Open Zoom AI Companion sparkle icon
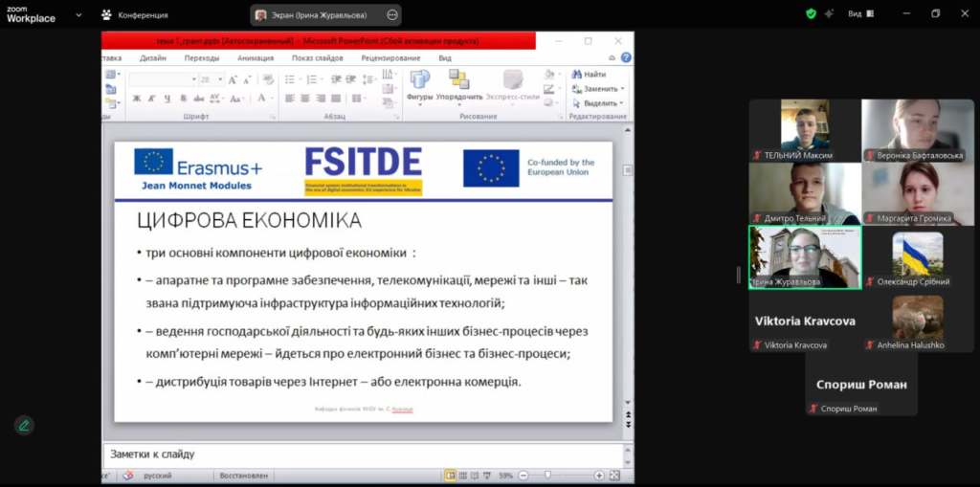This screenshot has width=980, height=487. pyautogui.click(x=830, y=13)
